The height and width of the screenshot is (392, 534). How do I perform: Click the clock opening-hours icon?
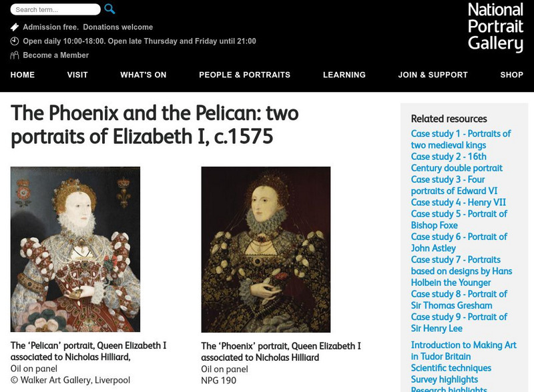click(14, 41)
